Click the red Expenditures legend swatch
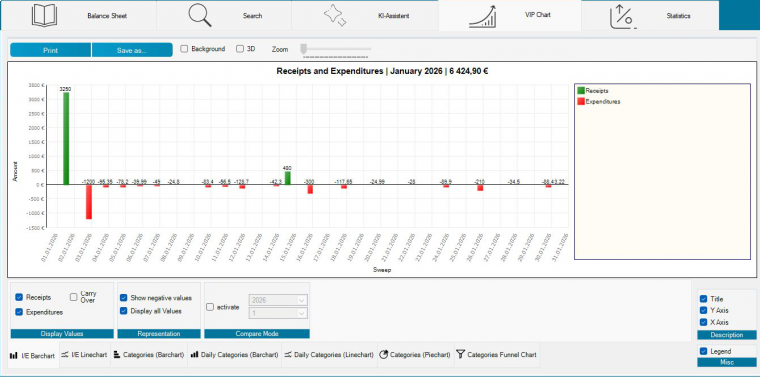This screenshot has width=760, height=377. pyautogui.click(x=581, y=102)
